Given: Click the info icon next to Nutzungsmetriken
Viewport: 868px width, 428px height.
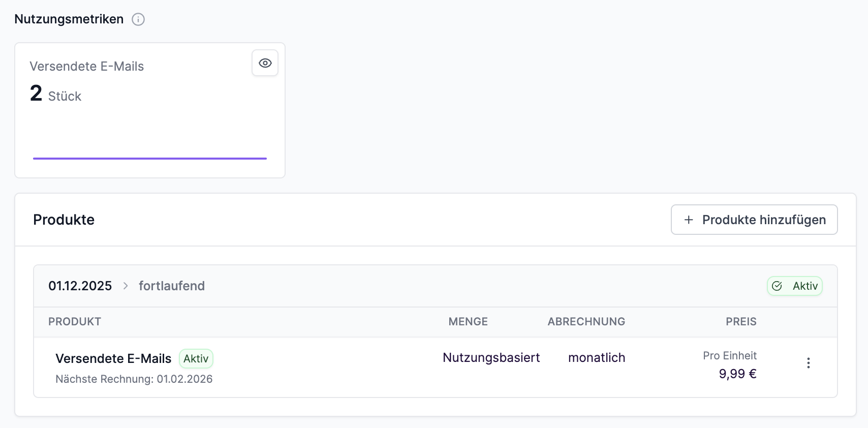Looking at the screenshot, I should pyautogui.click(x=138, y=19).
